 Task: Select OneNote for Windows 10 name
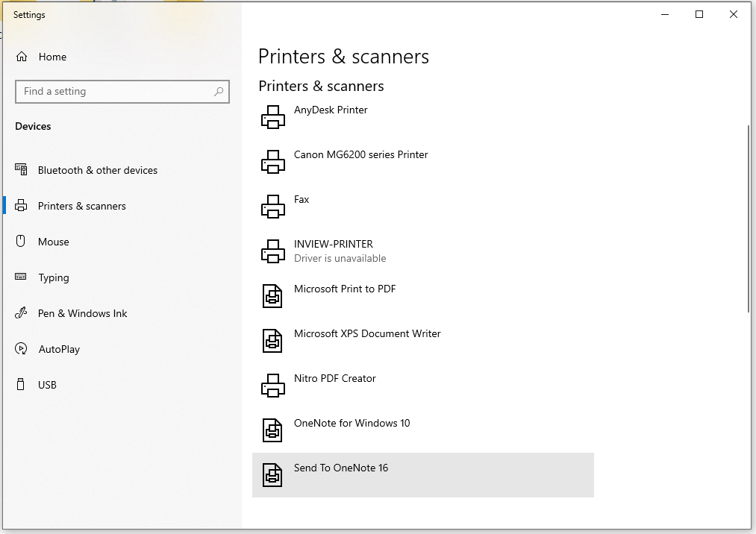[352, 423]
